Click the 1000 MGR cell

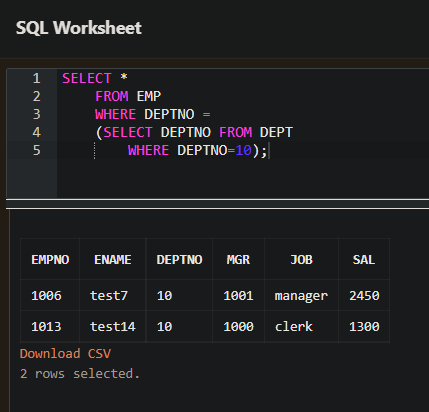pyautogui.click(x=238, y=326)
